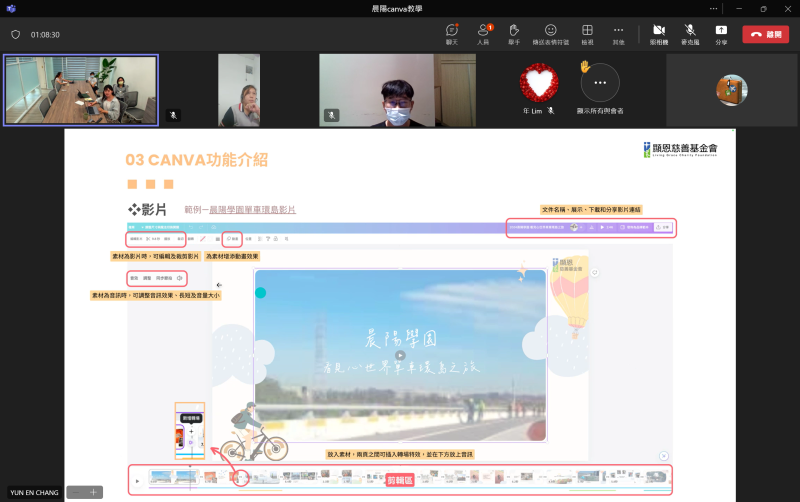Select the woman's video tile
The height and width of the screenshot is (502, 800).
tap(239, 90)
